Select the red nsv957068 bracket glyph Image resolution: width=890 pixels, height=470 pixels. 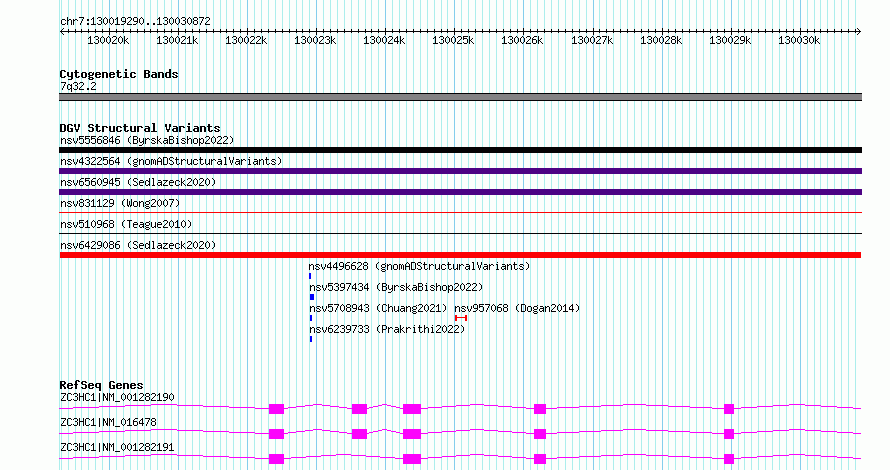pos(461,318)
